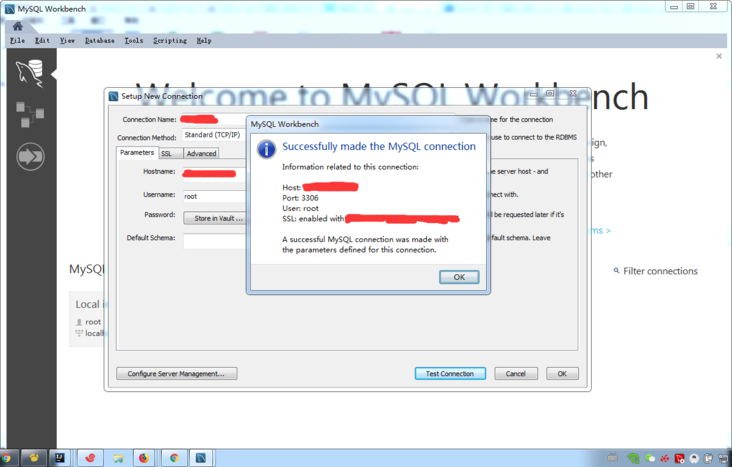Viewport: 732px width, 467px height.
Task: Click the Connection Name input field
Action: pos(214,120)
